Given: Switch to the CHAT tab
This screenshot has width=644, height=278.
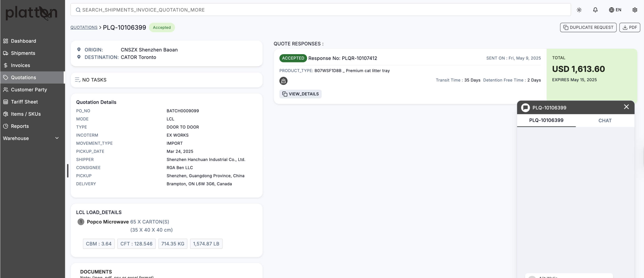Looking at the screenshot, I should tap(605, 121).
